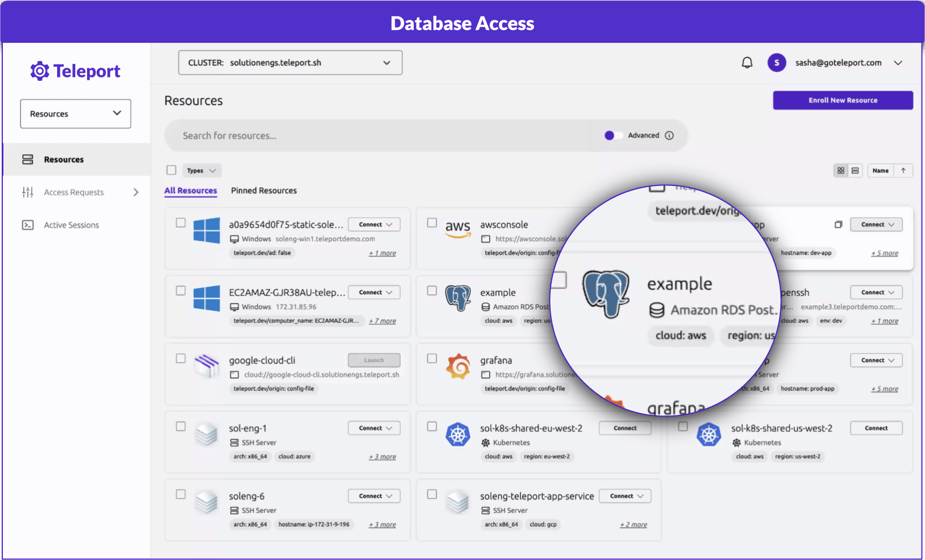The width and height of the screenshot is (925, 560).
Task: Open the CLUSTER selection dropdown
Action: [290, 63]
